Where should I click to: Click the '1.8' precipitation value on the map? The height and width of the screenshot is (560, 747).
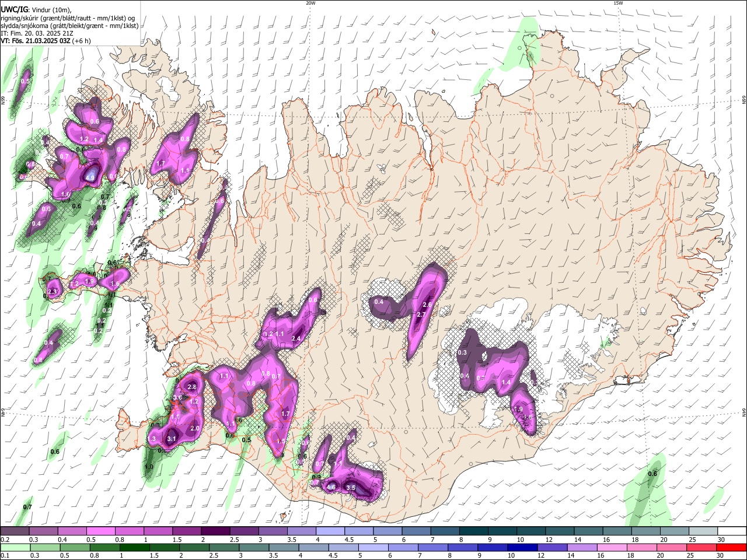coord(528,418)
